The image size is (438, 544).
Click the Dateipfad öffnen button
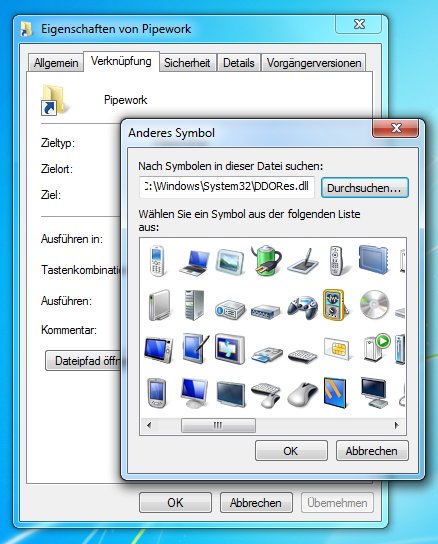[83, 361]
